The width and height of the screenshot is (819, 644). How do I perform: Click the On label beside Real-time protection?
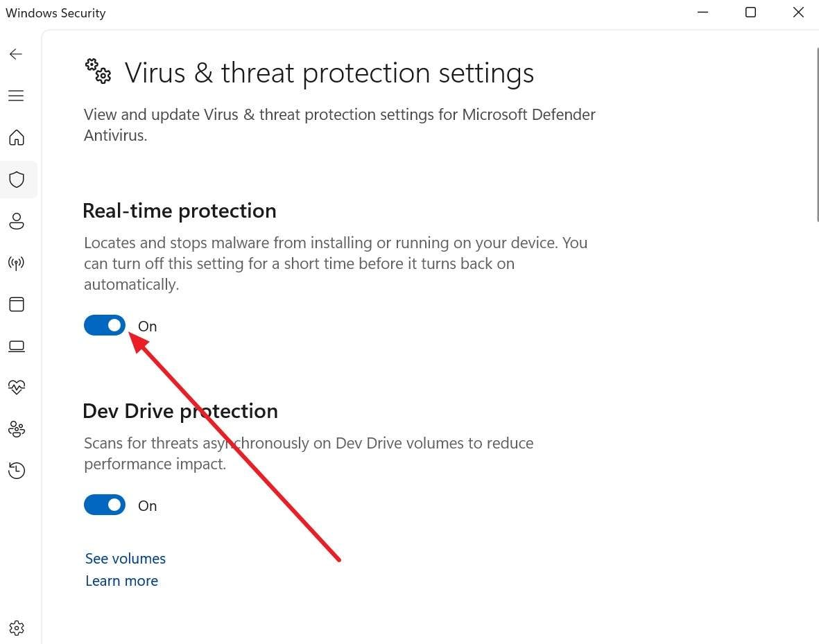[147, 326]
